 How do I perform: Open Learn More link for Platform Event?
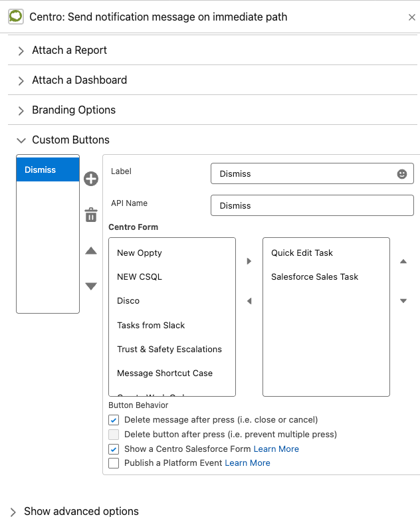click(x=247, y=463)
